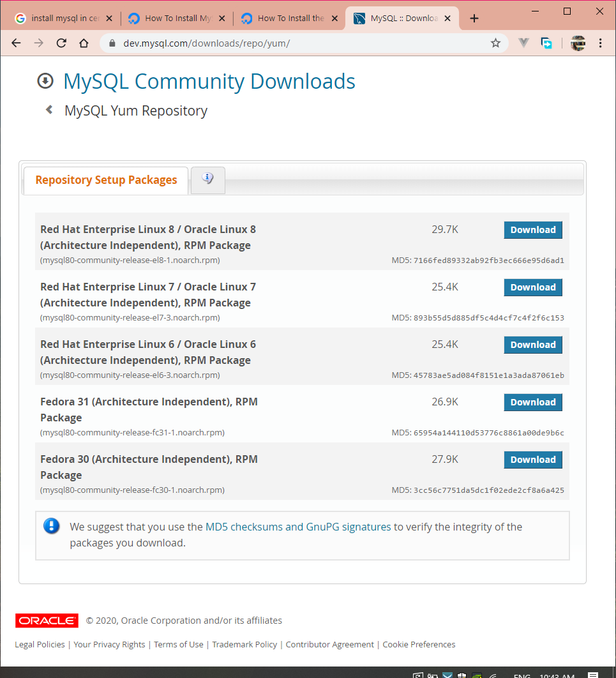Open the browser home page

[x=84, y=43]
